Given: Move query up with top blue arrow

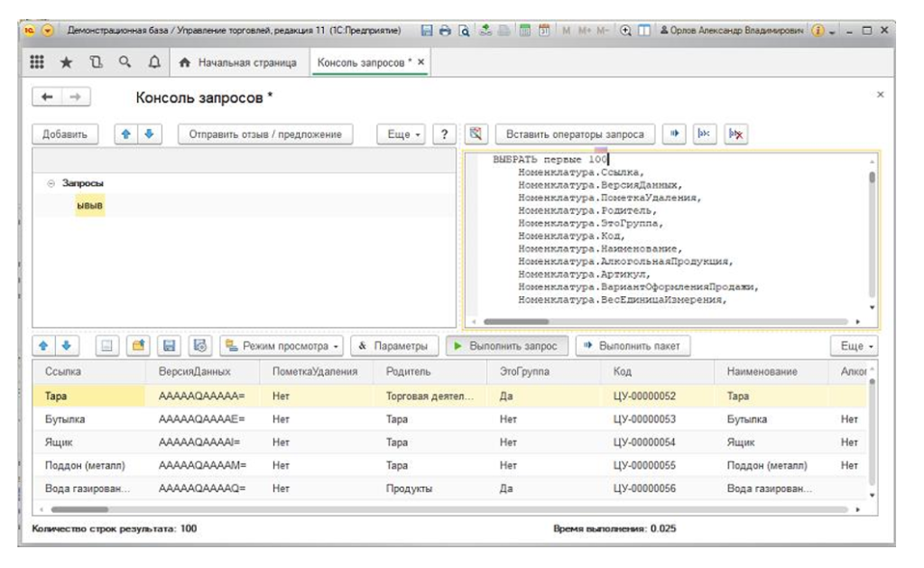Looking at the screenshot, I should coord(127,135).
